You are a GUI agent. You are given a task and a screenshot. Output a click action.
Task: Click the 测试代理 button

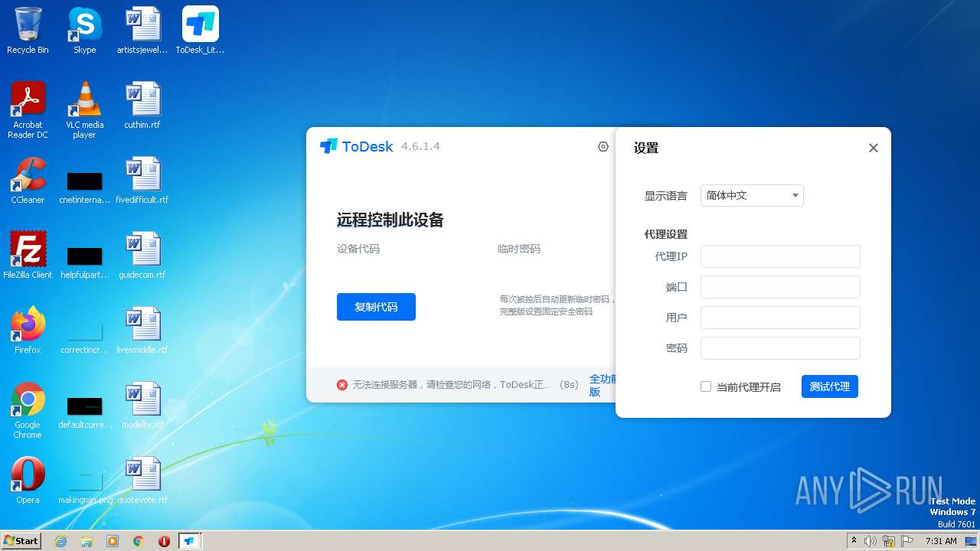click(830, 386)
